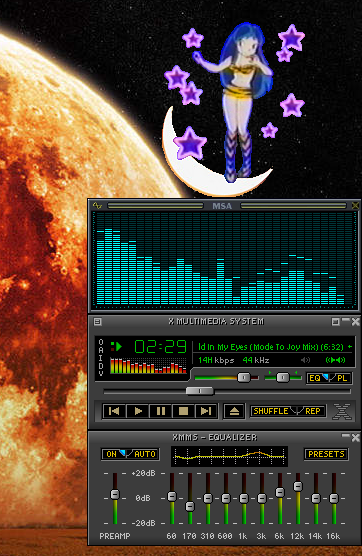The width and height of the screenshot is (362, 556).
Task: Adjust the volume slider knob
Action: [244, 378]
